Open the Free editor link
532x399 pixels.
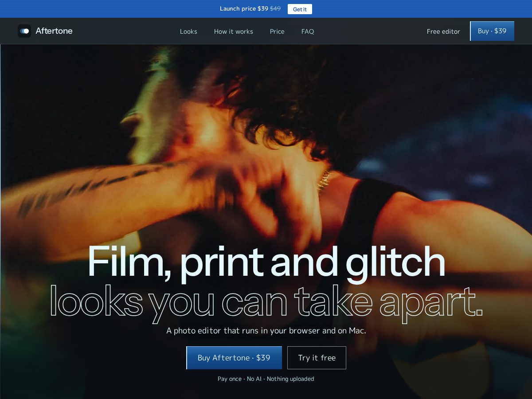point(443,31)
